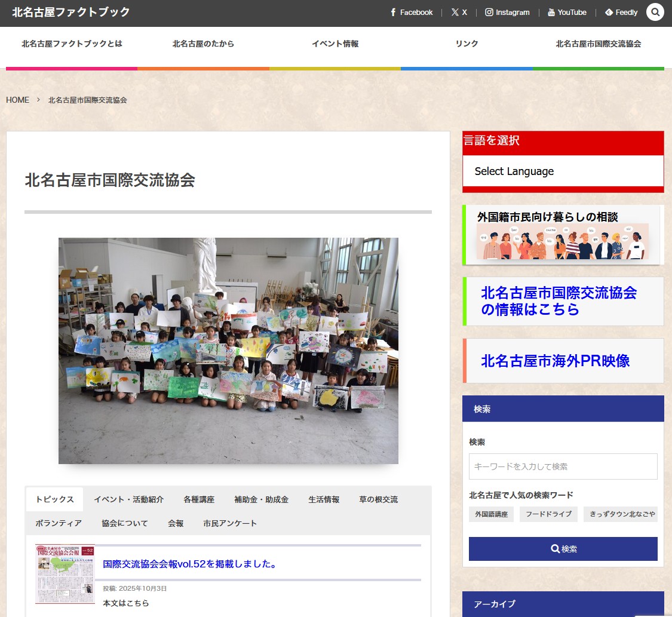Switch to the 補助金・助成金 tab

click(x=261, y=499)
